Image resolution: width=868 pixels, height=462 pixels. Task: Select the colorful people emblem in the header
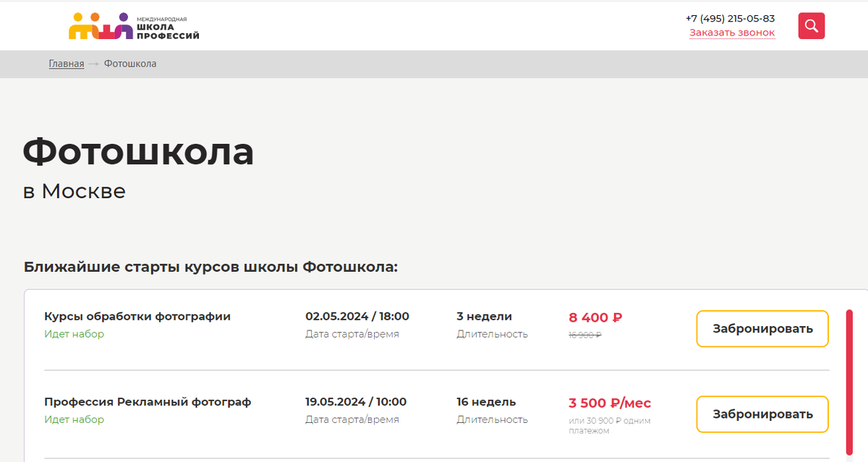tap(98, 26)
